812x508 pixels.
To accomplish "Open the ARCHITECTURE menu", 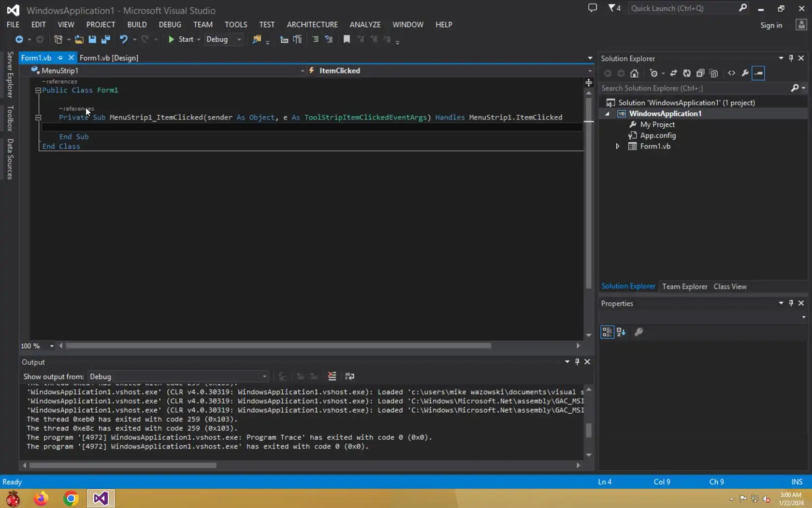I will click(312, 25).
